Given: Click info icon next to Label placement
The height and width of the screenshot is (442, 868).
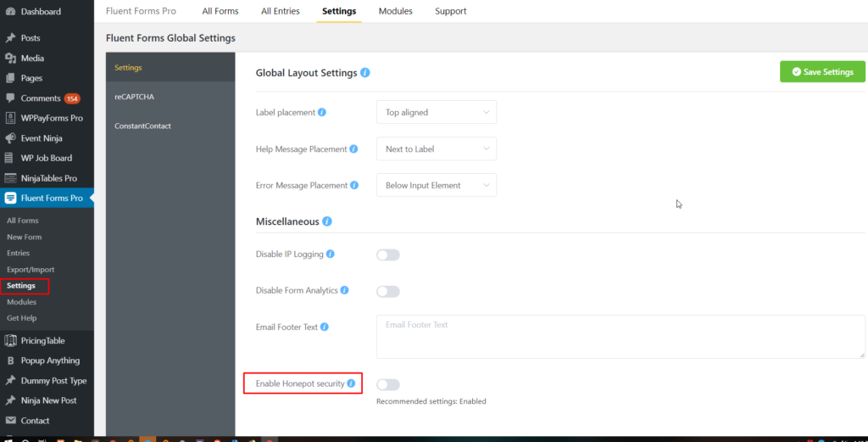Looking at the screenshot, I should click(321, 113).
